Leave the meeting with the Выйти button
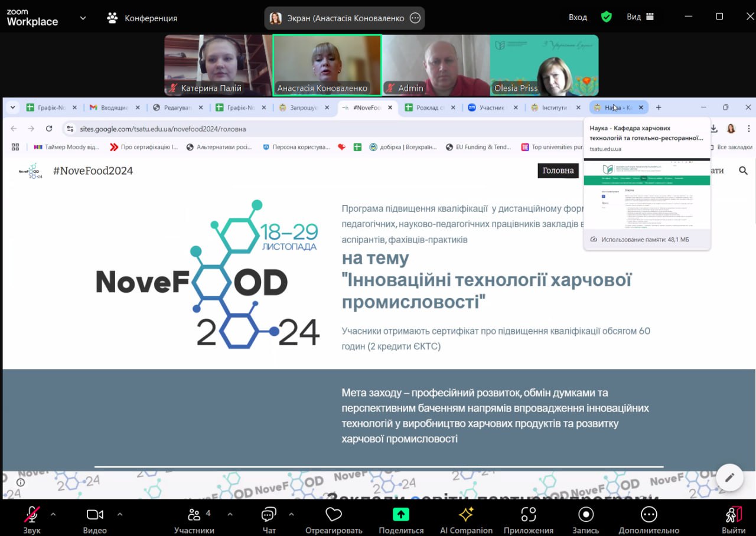The image size is (756, 536). point(734,520)
